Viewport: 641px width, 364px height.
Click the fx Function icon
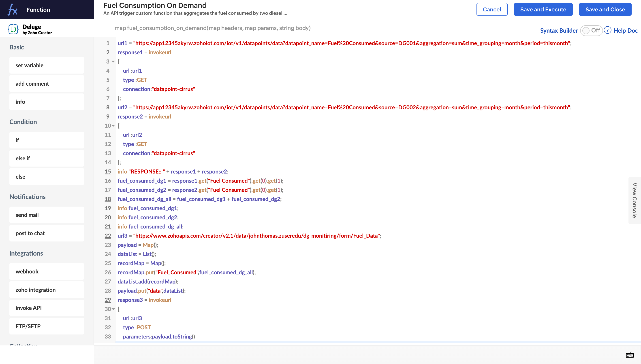13,9
